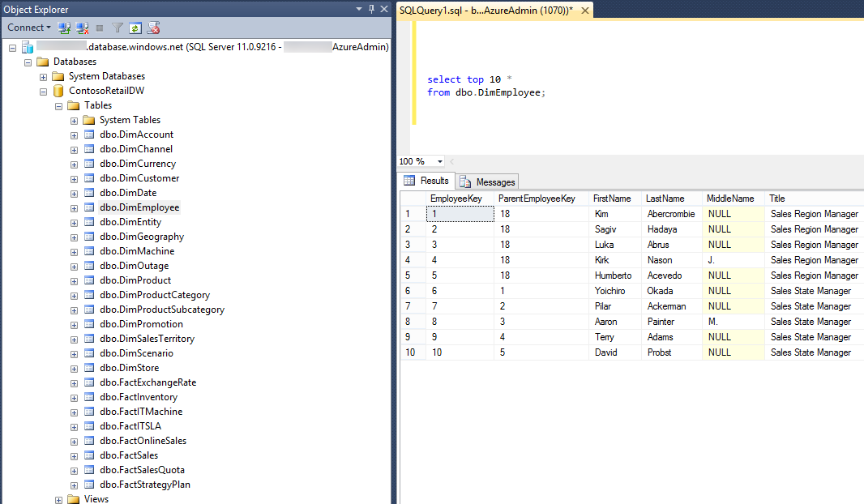Open the Object Explorer filter
864x504 pixels.
click(118, 27)
